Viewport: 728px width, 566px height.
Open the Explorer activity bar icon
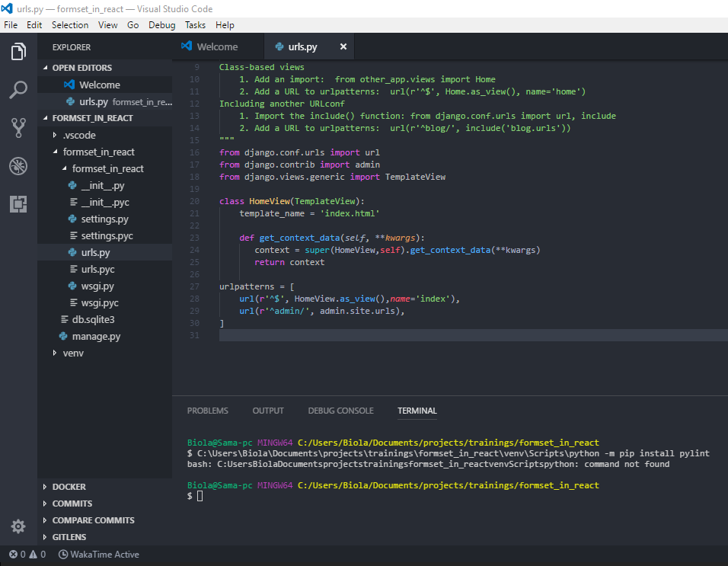pyautogui.click(x=18, y=52)
